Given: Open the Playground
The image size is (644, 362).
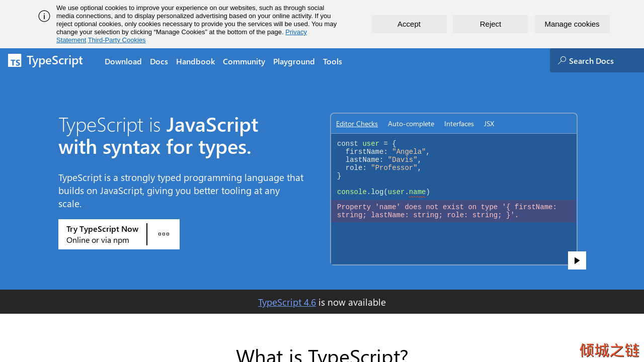Looking at the screenshot, I should [294, 61].
